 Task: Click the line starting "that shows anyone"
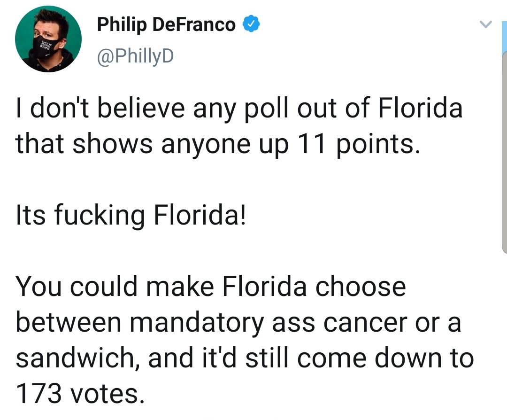point(216,143)
